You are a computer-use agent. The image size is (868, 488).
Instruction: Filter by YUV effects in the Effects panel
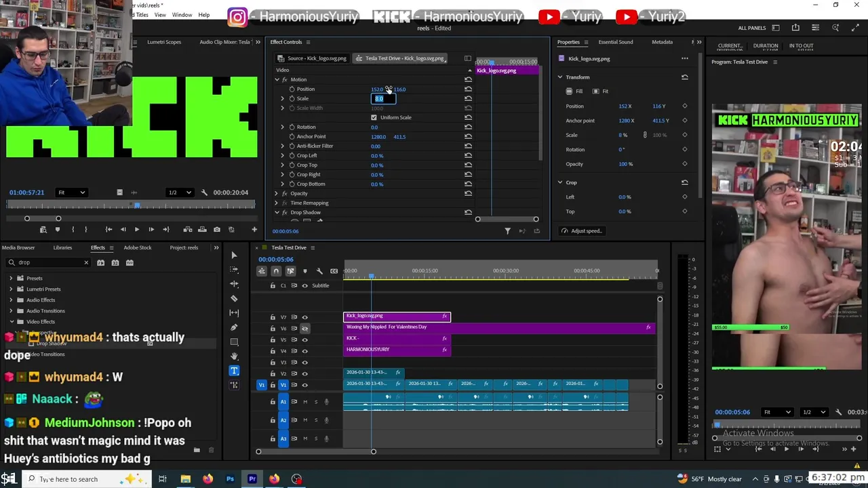(x=130, y=262)
